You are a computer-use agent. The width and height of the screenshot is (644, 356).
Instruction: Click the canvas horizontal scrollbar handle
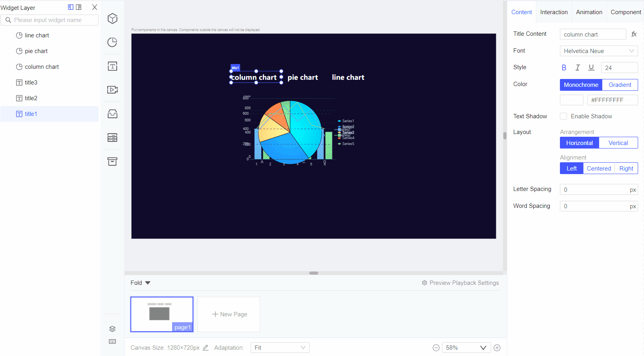tap(314, 273)
